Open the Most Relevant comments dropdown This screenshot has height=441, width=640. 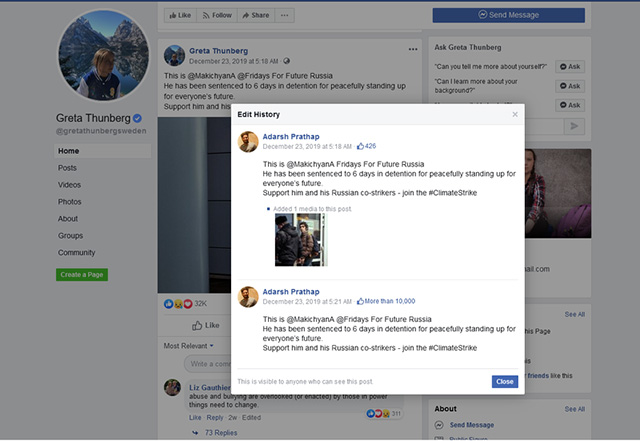(189, 346)
